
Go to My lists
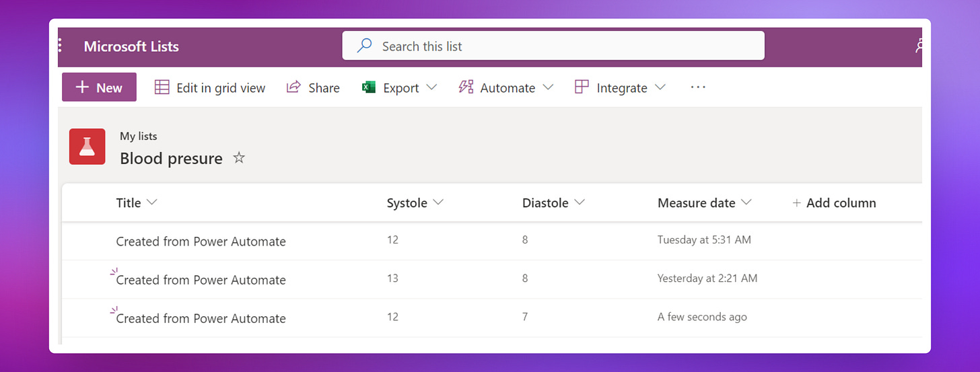click(139, 136)
